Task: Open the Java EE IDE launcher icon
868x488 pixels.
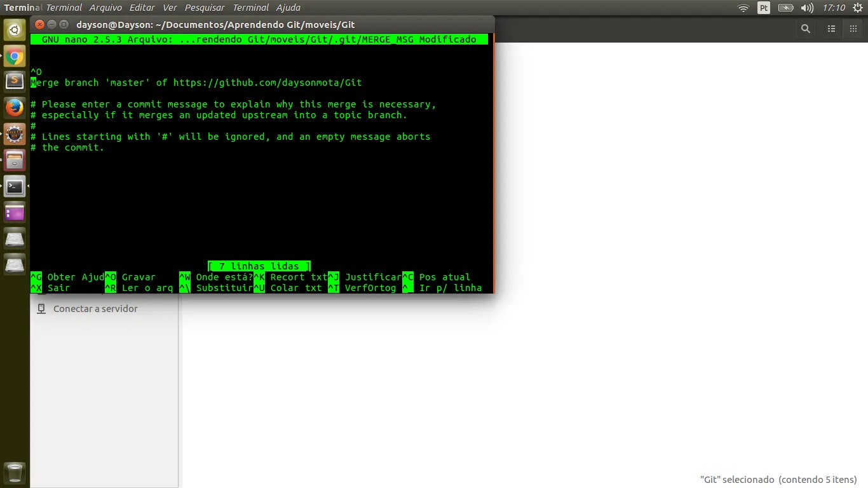Action: [x=15, y=134]
